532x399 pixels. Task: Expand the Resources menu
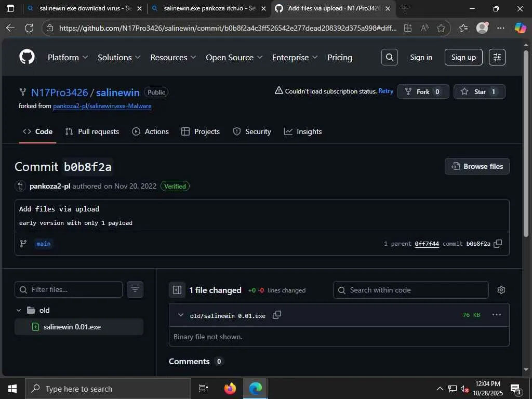click(x=174, y=58)
